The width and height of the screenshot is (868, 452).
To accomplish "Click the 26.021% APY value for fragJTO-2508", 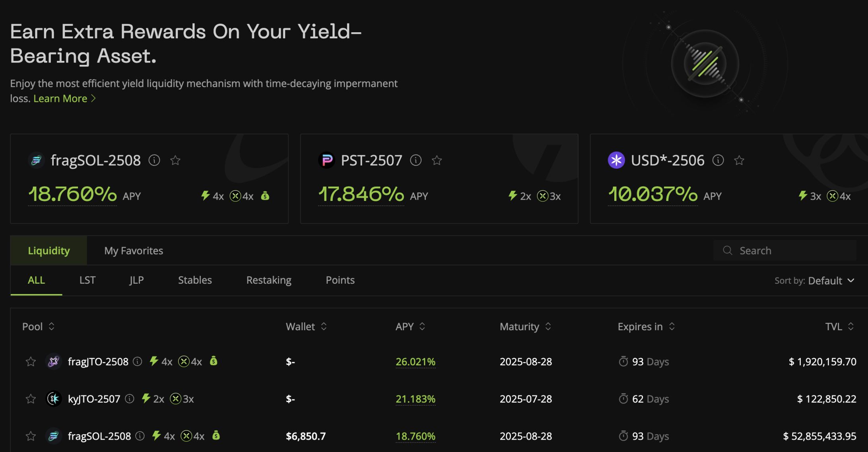I will pos(415,362).
